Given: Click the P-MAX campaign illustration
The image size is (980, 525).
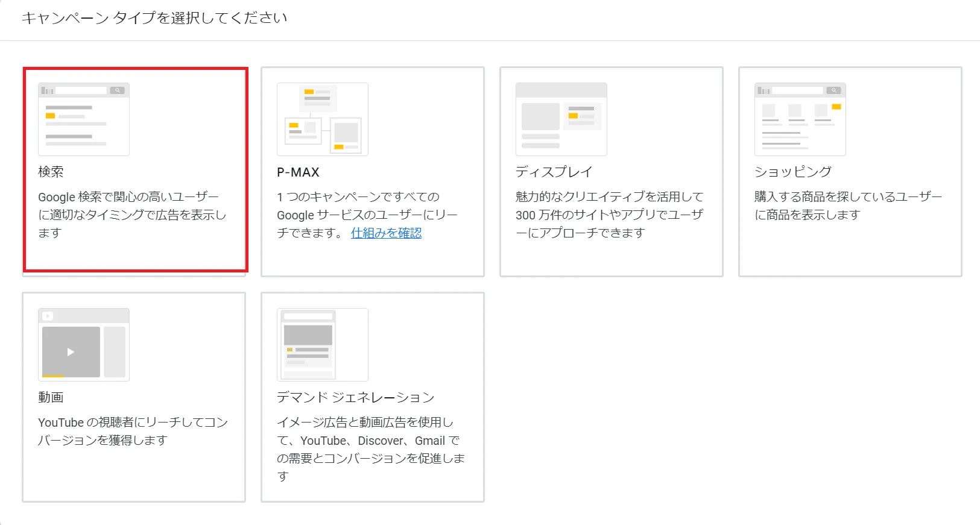Looking at the screenshot, I should pos(323,119).
